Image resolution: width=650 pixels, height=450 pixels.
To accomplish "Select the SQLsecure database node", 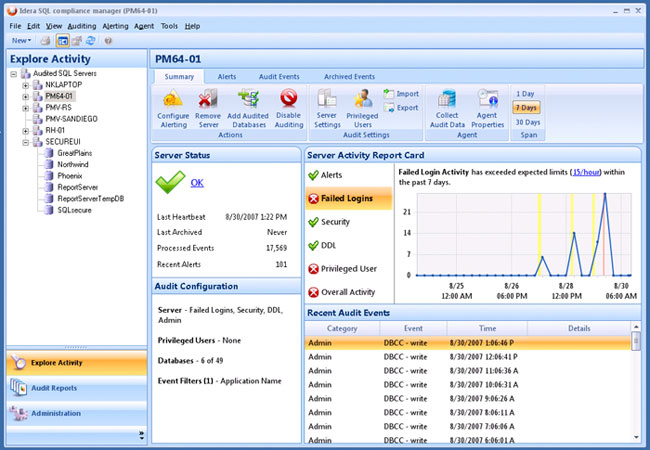I will click(x=74, y=210).
